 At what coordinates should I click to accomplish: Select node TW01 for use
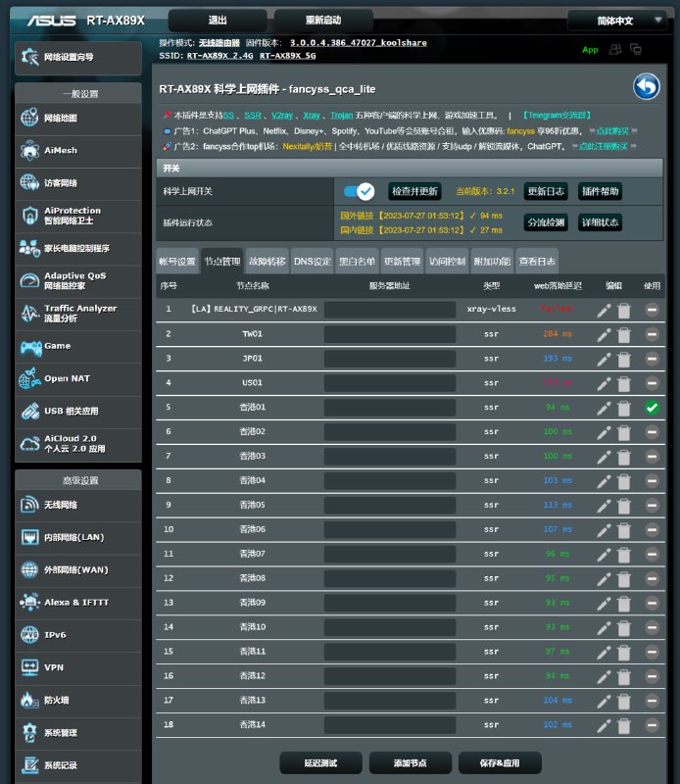[x=652, y=334]
